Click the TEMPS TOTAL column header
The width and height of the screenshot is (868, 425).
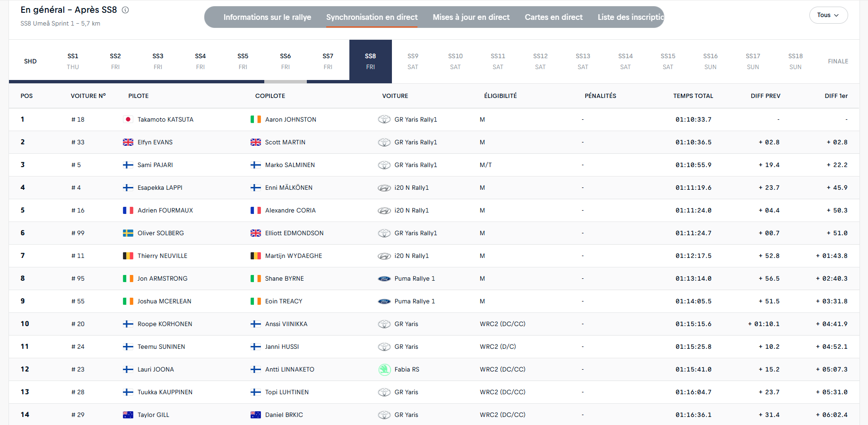(x=693, y=96)
